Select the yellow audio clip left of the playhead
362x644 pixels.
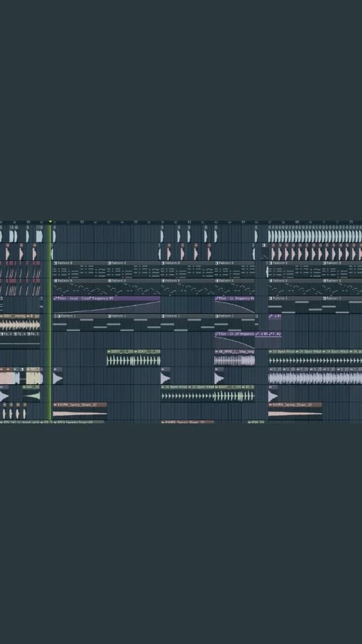(35, 376)
